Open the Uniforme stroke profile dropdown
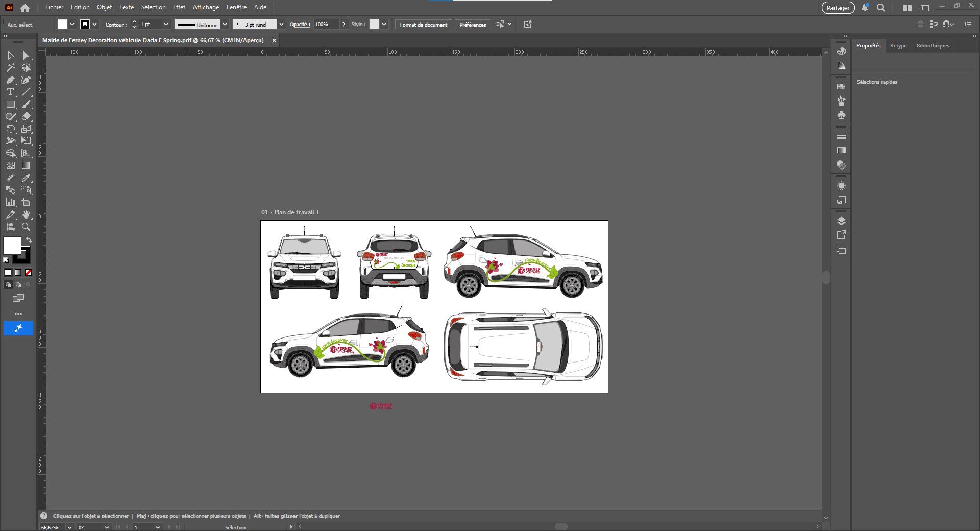The height and width of the screenshot is (531, 980). pos(225,25)
